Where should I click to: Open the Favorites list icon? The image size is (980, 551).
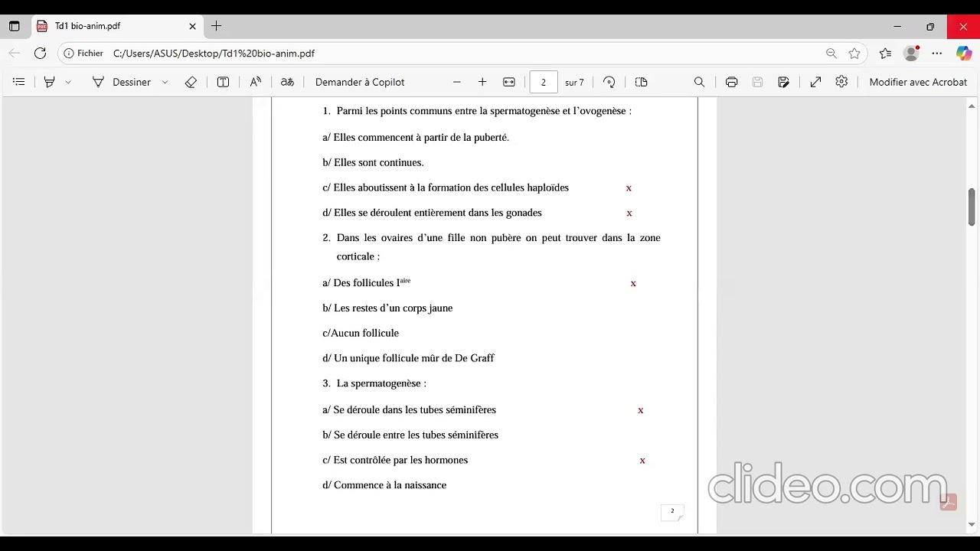pos(885,54)
